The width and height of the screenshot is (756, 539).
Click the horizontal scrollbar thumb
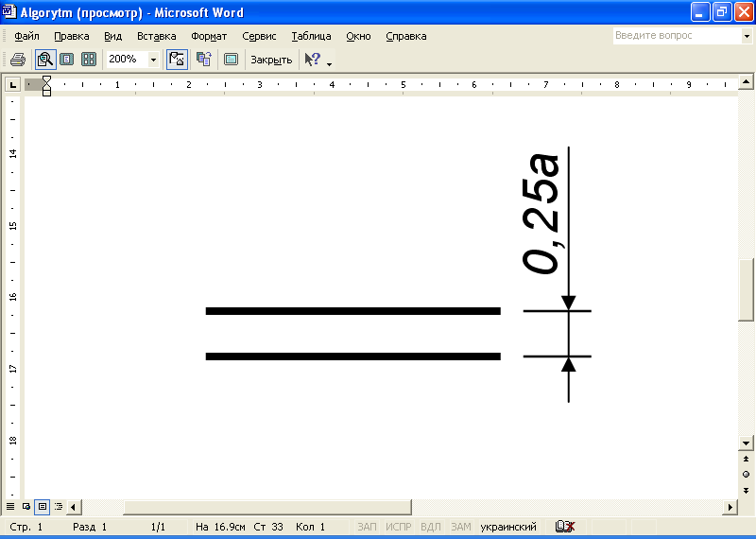267,507
